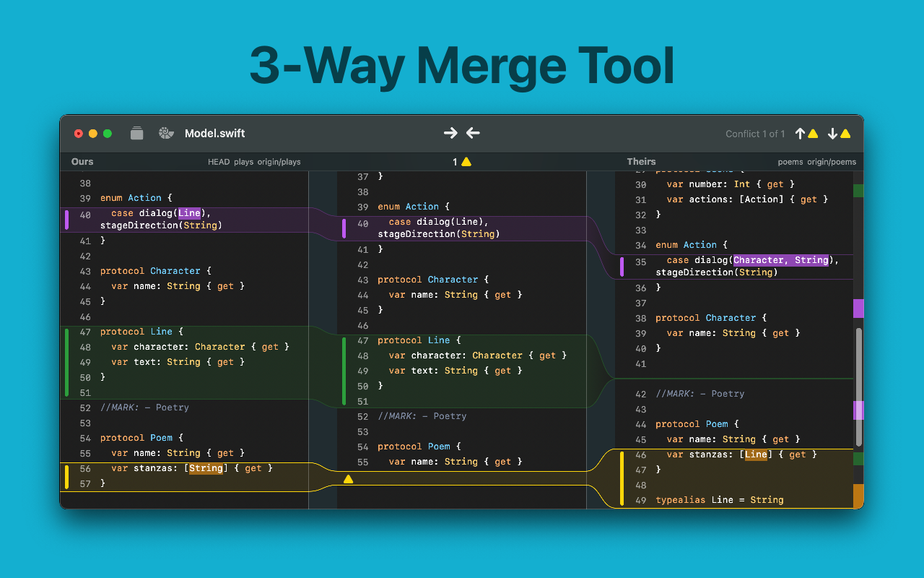
Task: Click 'var text: String { get }' in center pane
Action: click(x=456, y=371)
